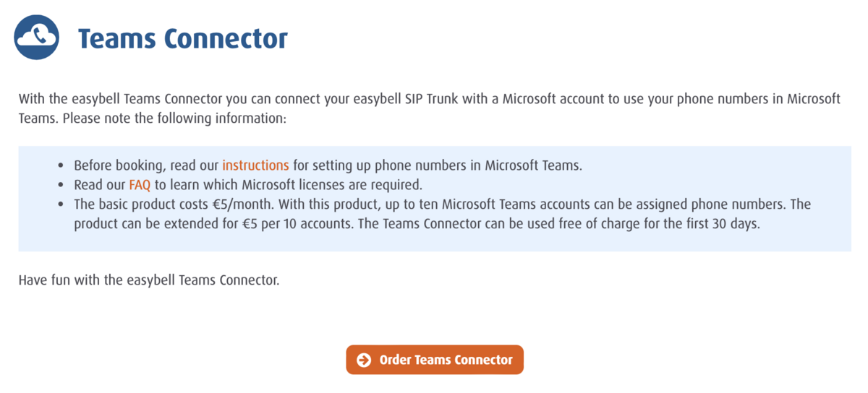Click "Order Teams Connector" button label text

[446, 360]
